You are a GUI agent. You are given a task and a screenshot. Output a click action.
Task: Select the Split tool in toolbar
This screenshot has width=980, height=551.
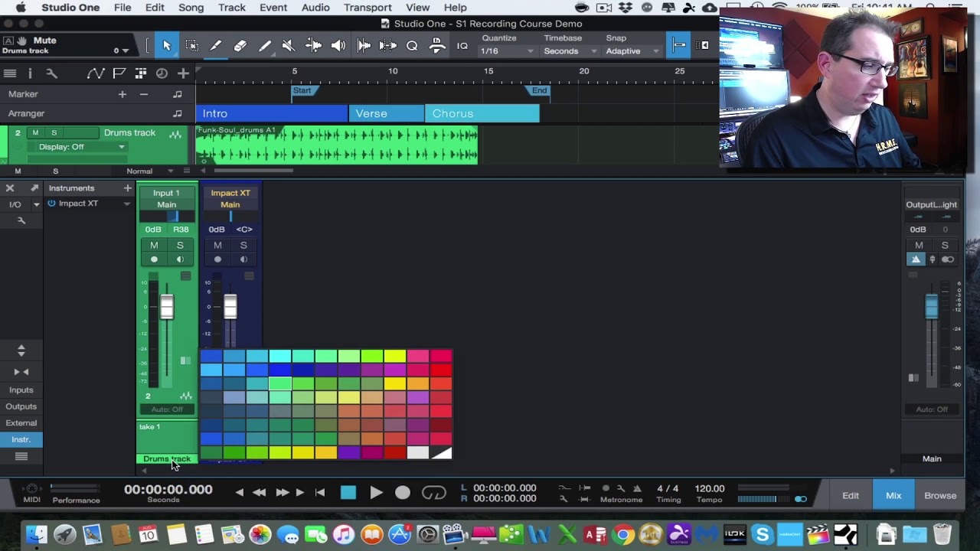point(216,46)
